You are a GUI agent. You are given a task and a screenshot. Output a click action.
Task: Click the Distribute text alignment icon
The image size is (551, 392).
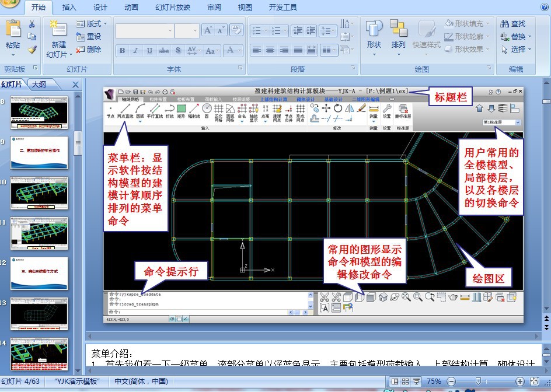(312, 50)
